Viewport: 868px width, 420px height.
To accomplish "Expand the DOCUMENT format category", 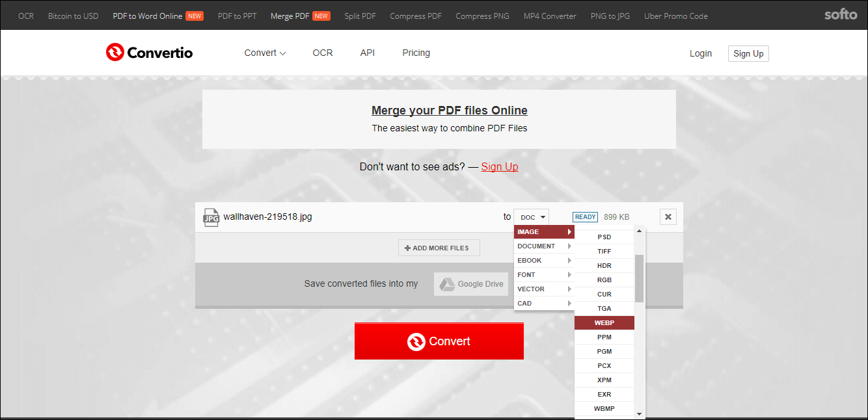I will [544, 246].
